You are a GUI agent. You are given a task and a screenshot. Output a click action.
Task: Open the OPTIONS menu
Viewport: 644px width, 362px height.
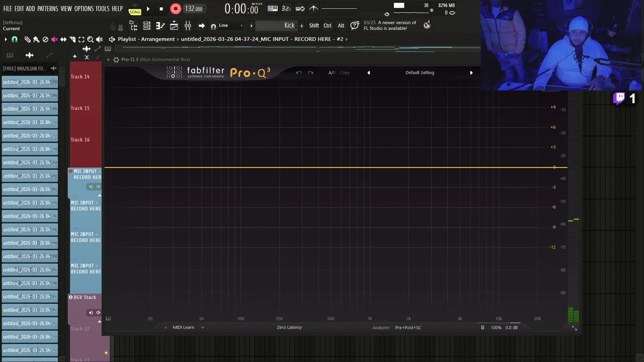point(84,9)
